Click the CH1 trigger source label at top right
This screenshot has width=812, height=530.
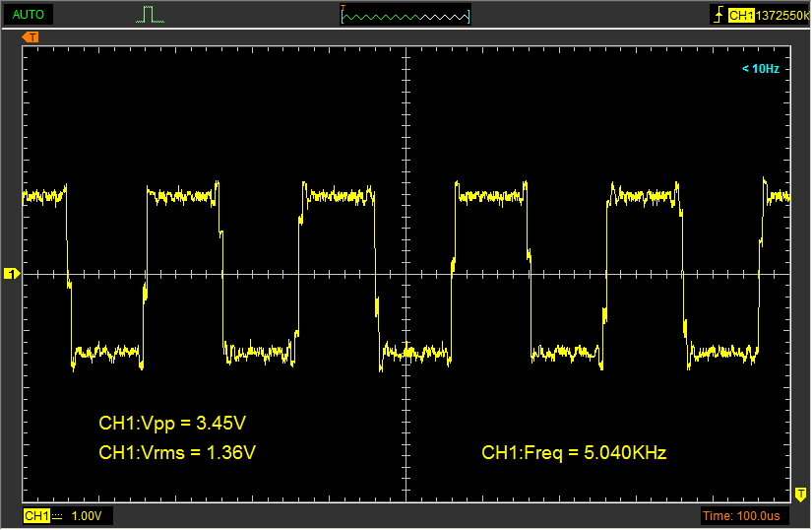pyautogui.click(x=740, y=16)
